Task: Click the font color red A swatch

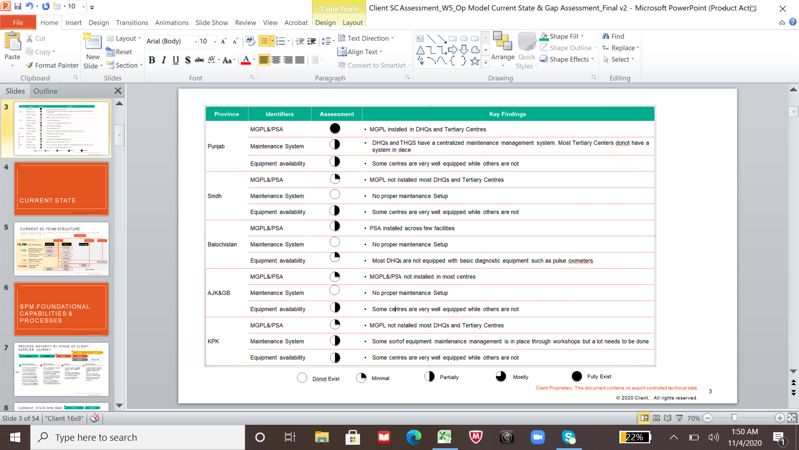Action: coord(246,60)
